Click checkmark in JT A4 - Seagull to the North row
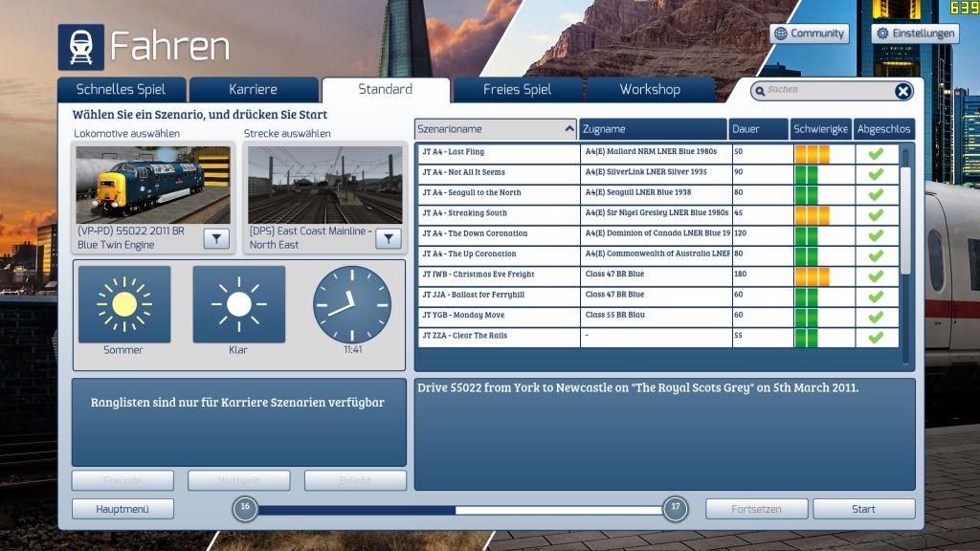Screen dimensions: 980x551 coord(876,194)
